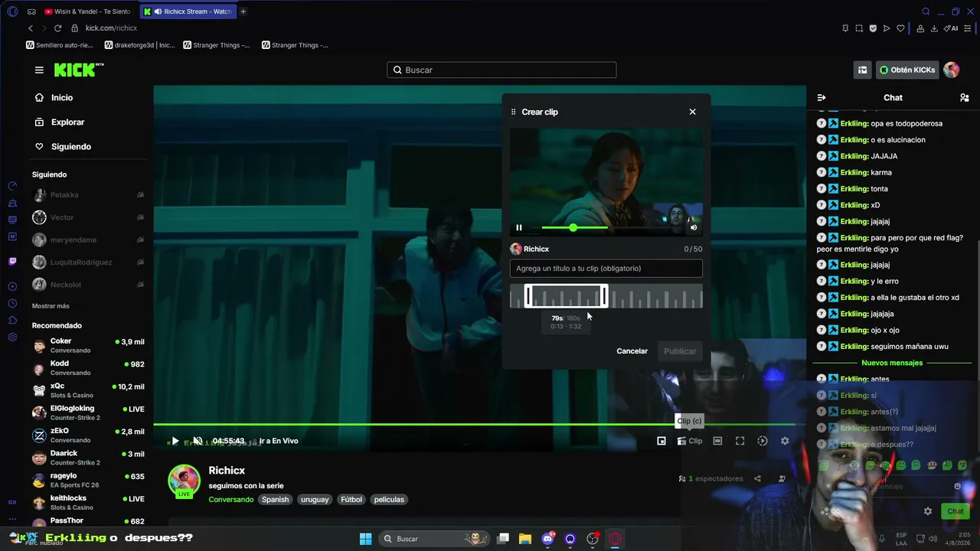This screenshot has width=980, height=551.
Task: Open the chat users list icon
Action: (965, 98)
